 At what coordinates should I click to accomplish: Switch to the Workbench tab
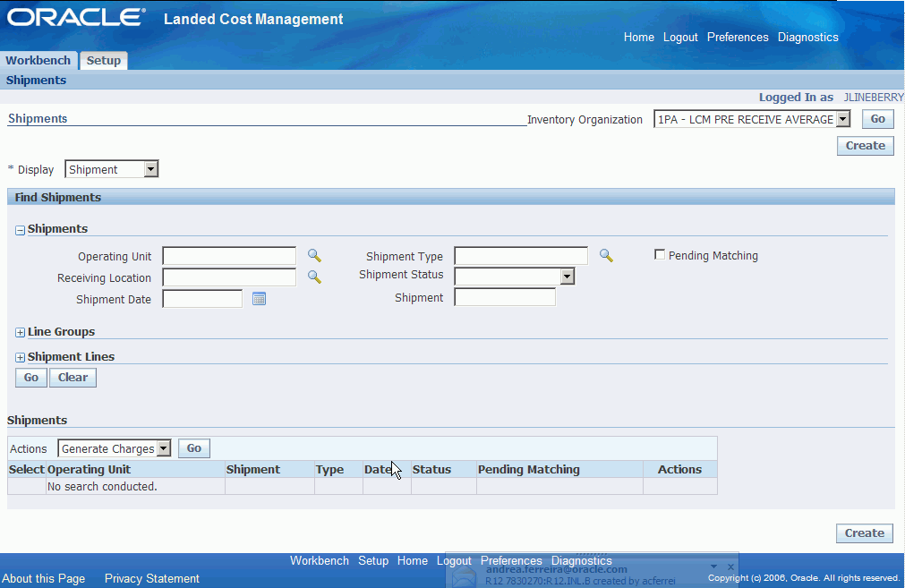[x=38, y=61]
